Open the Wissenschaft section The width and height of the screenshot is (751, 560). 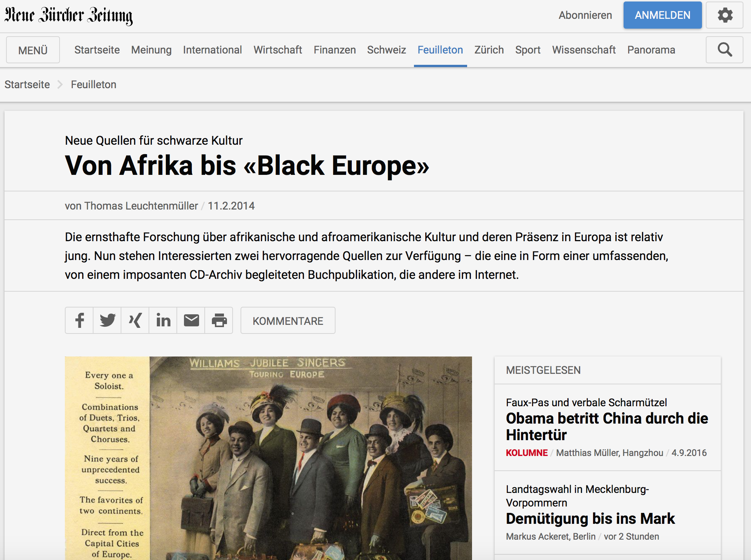pos(584,50)
